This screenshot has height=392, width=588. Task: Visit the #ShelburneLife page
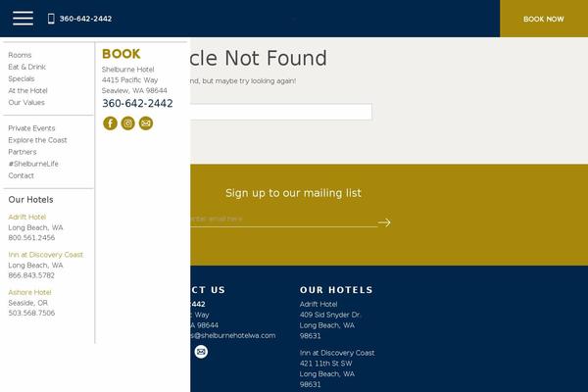coord(33,164)
